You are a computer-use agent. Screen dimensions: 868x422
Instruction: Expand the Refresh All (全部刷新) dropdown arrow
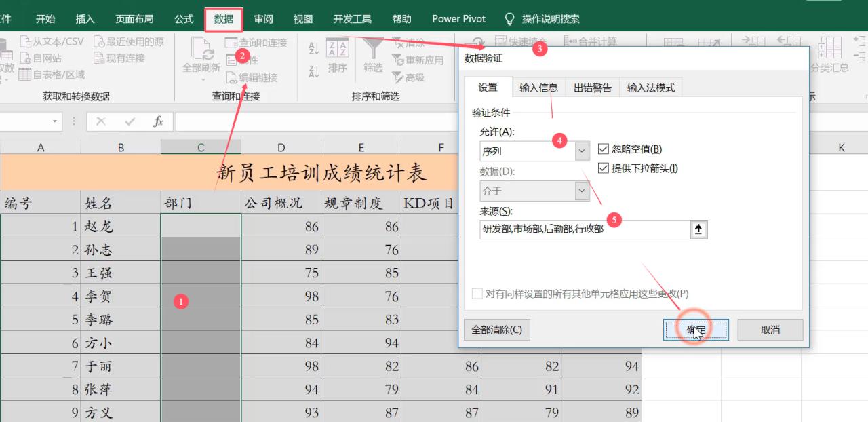pos(202,80)
